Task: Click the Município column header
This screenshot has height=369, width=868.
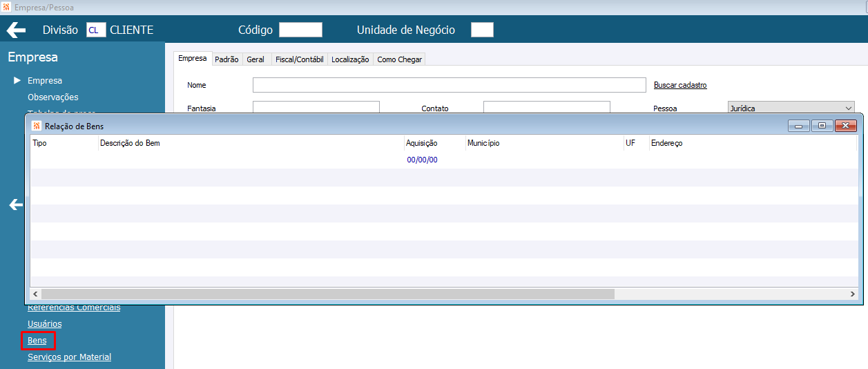Action: tap(545, 143)
